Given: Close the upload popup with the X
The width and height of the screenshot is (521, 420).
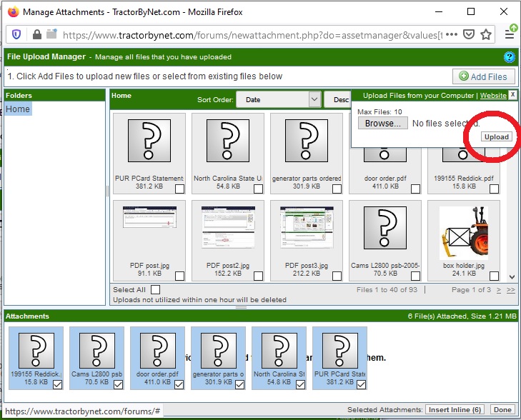Looking at the screenshot, I should click(512, 95).
